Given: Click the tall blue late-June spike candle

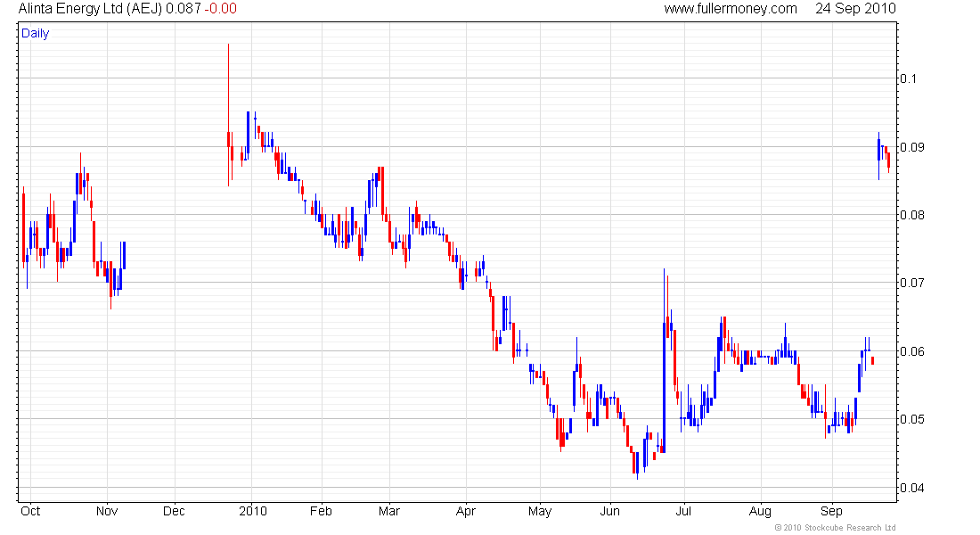Looking at the screenshot, I should [x=664, y=360].
